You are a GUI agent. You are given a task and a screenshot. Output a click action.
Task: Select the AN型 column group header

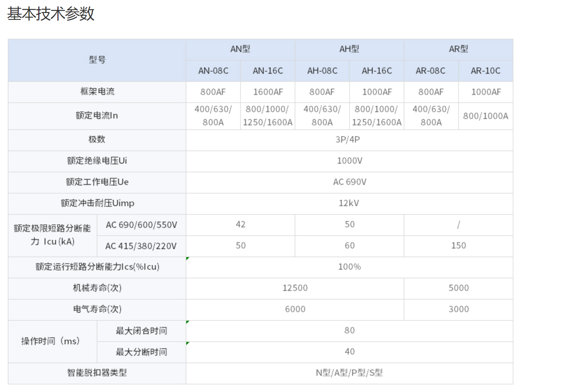[x=240, y=49]
